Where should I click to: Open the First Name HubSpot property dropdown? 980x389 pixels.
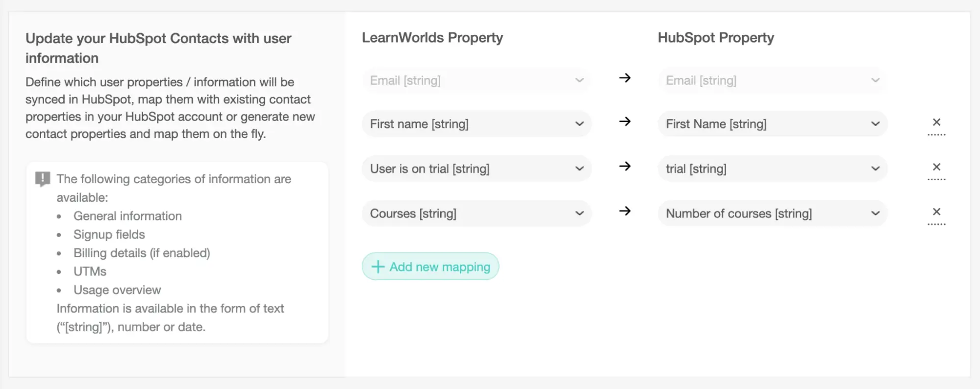click(773, 124)
